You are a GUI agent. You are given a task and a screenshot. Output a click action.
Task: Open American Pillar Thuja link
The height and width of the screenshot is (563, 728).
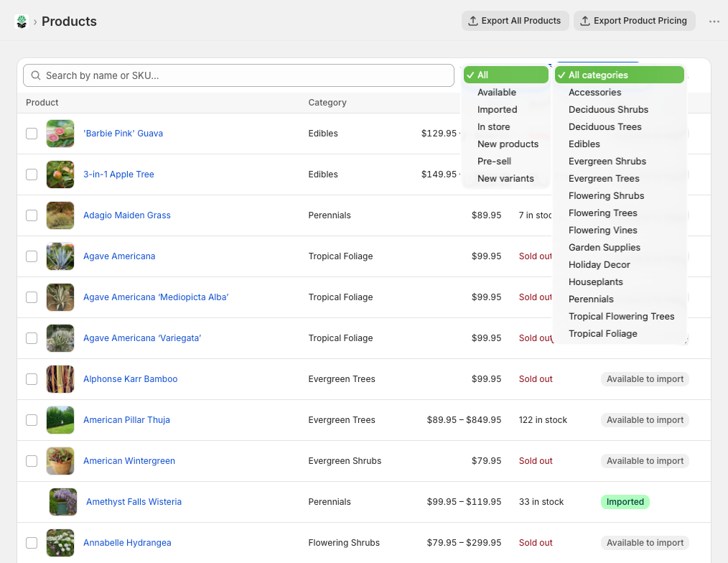pyautogui.click(x=126, y=419)
